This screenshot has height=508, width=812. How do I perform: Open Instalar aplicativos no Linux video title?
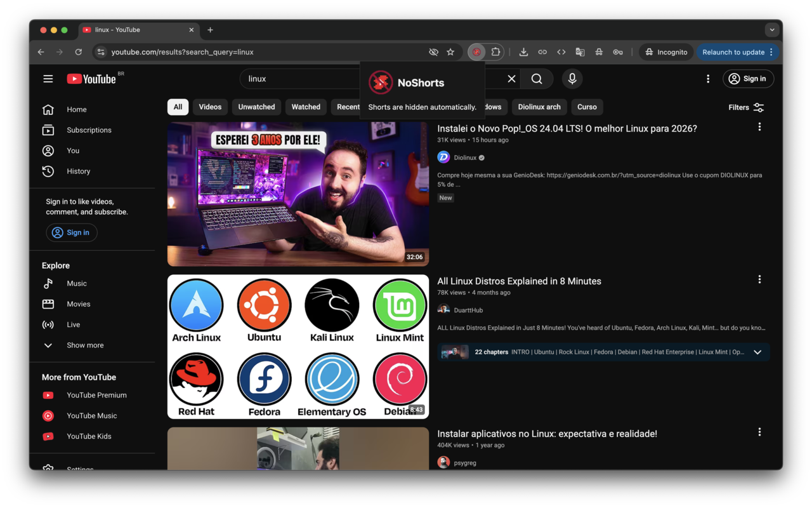[547, 434]
